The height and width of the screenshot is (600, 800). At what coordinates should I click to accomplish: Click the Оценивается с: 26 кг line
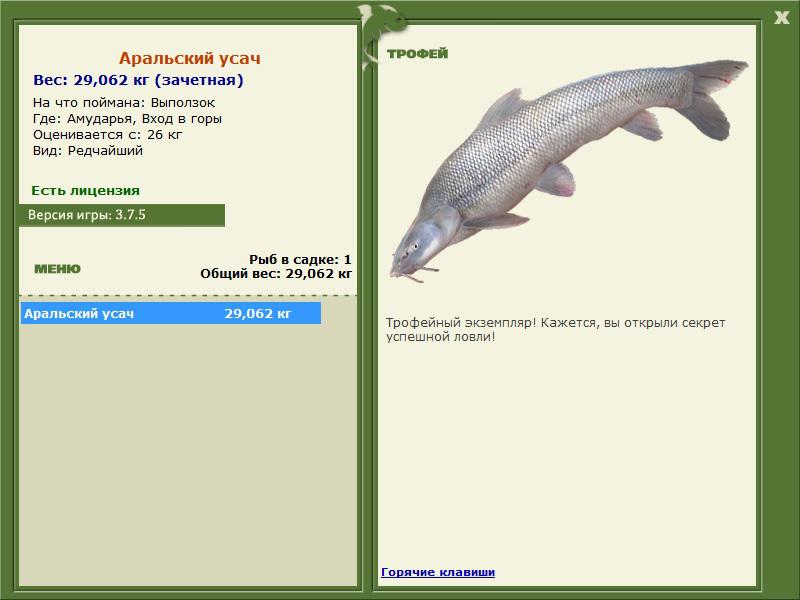108,135
